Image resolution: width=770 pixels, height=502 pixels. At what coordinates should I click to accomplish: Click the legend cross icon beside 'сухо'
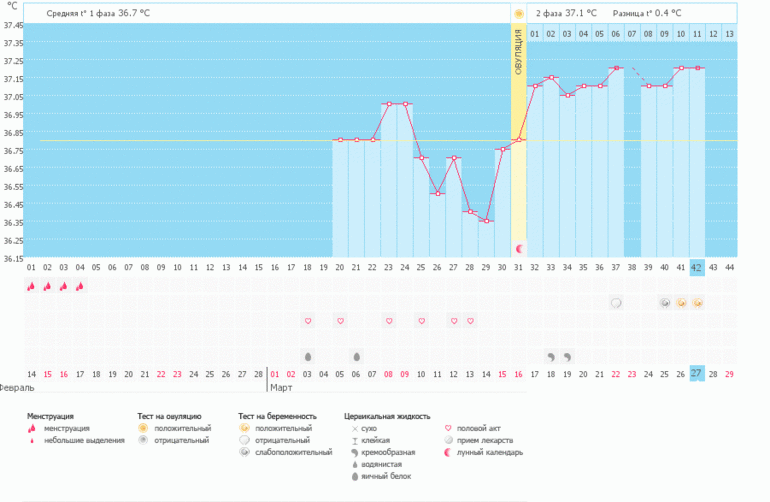(x=355, y=429)
